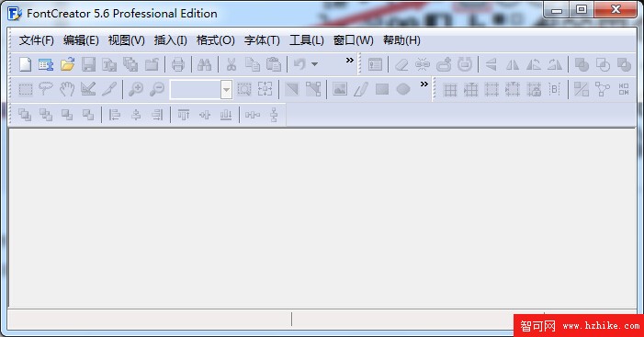
Task: Click the insert image icon
Action: (340, 89)
